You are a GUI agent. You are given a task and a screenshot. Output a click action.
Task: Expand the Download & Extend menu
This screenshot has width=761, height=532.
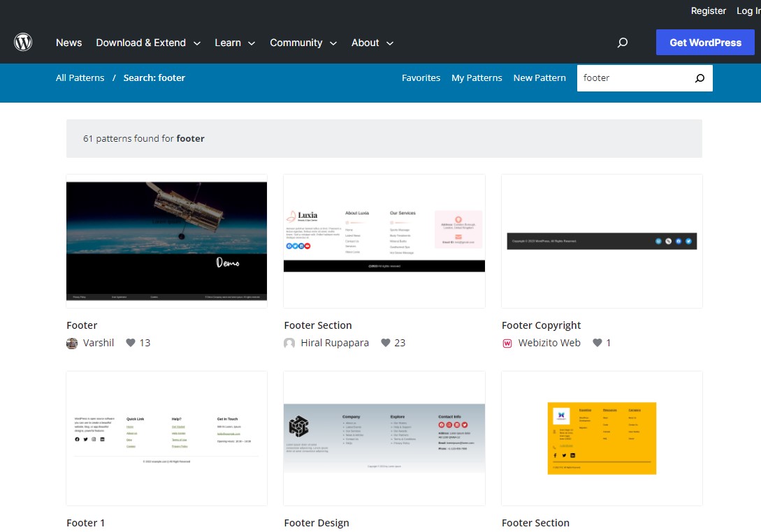pyautogui.click(x=147, y=43)
